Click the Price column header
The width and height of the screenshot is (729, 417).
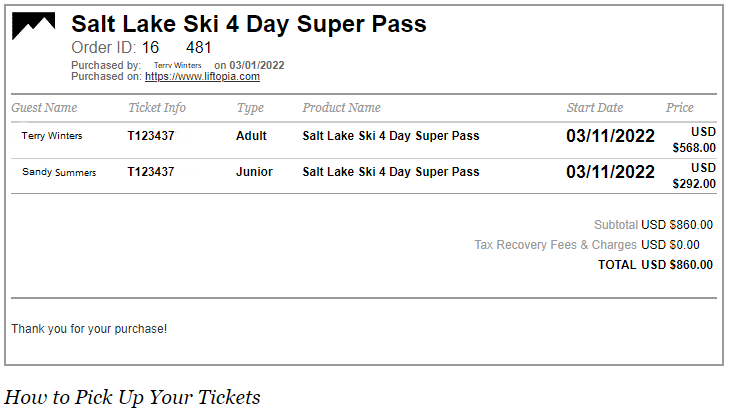pos(679,108)
